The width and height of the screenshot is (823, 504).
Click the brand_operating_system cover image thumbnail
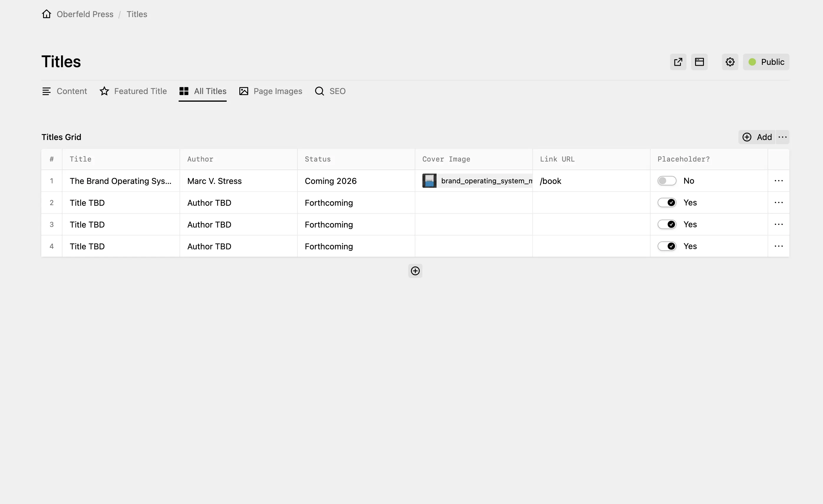429,181
